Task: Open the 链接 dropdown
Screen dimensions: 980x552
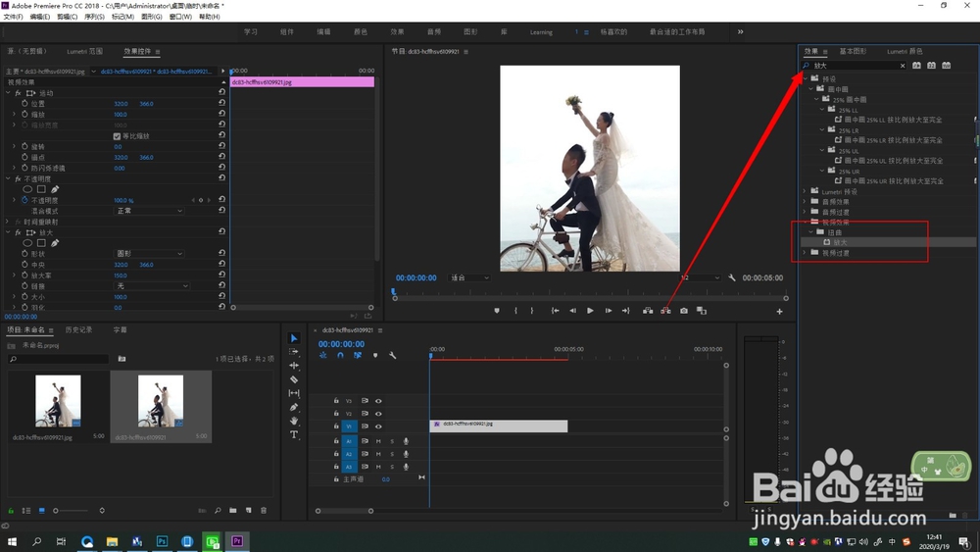Action: click(153, 285)
